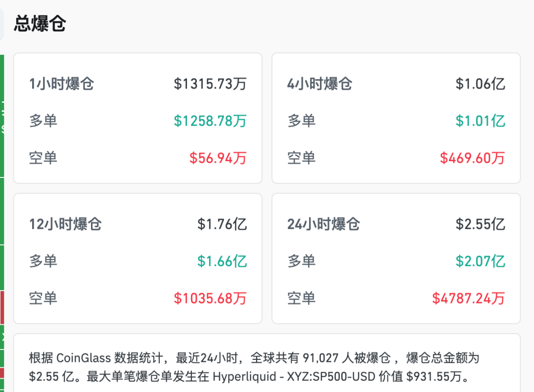Image resolution: width=534 pixels, height=392 pixels.
Task: Click the CoinGlass text in the summary
Action: point(85,358)
